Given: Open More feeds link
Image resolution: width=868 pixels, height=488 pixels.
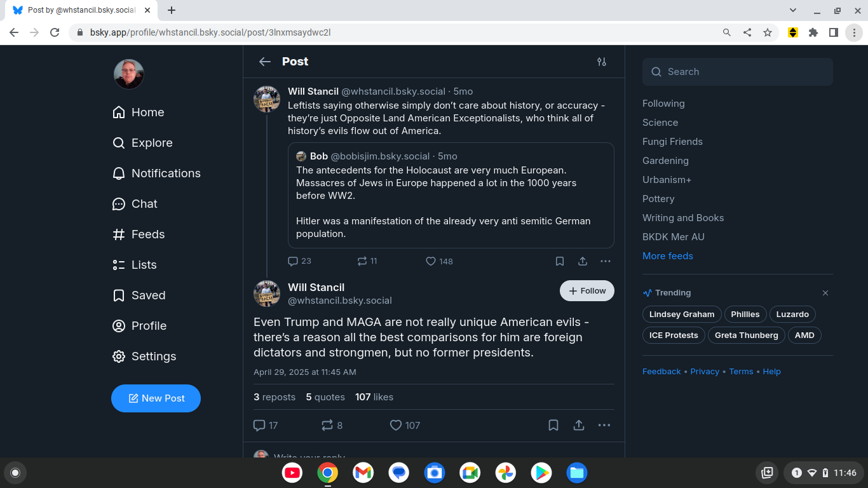Looking at the screenshot, I should pyautogui.click(x=667, y=256).
